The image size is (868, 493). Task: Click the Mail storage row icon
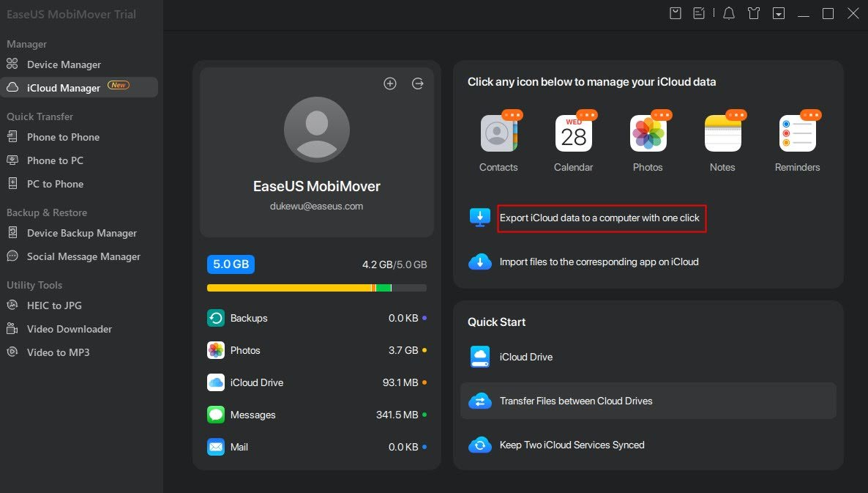coord(216,446)
